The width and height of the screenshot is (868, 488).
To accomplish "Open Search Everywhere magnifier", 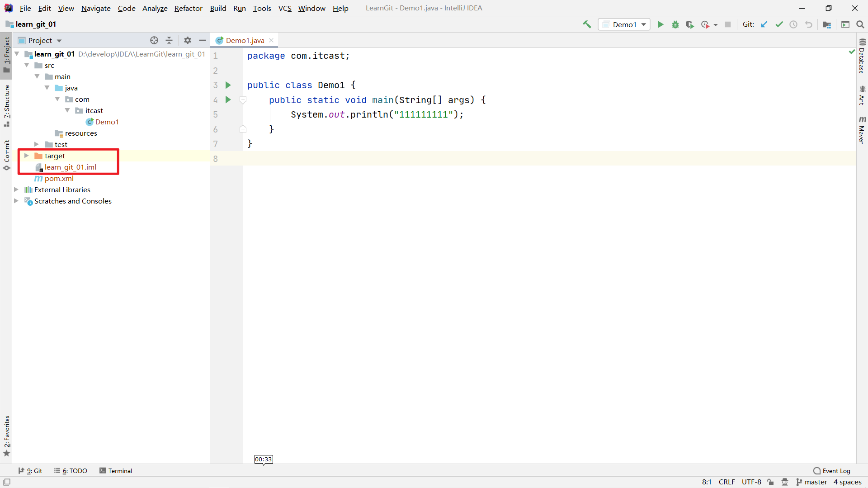I will [x=860, y=24].
